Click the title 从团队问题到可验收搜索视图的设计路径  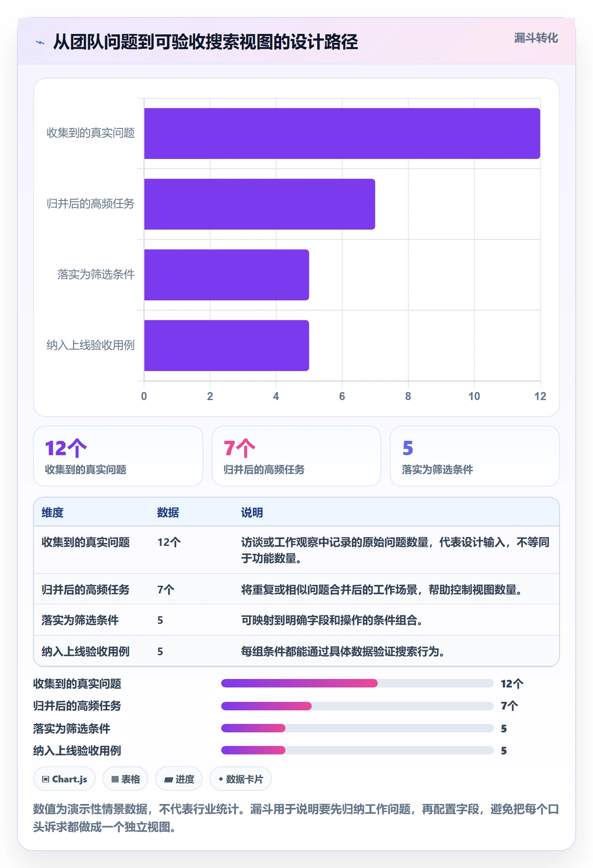(206, 42)
